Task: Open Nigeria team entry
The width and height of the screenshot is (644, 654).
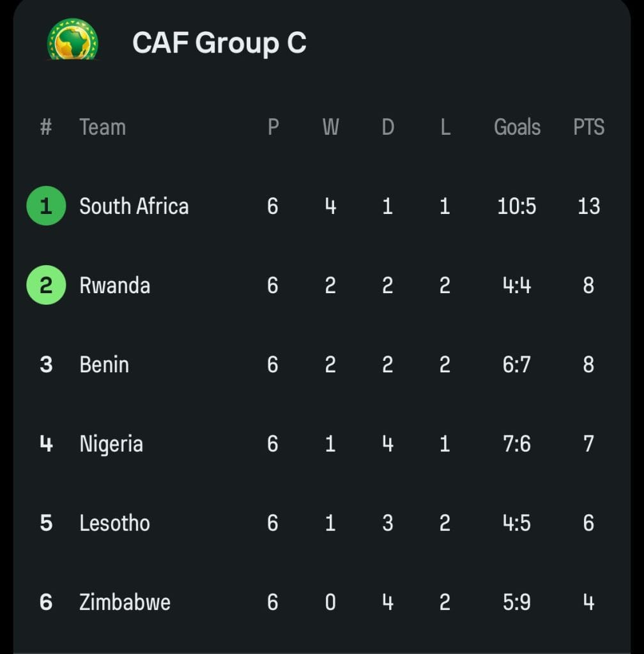Action: click(111, 444)
